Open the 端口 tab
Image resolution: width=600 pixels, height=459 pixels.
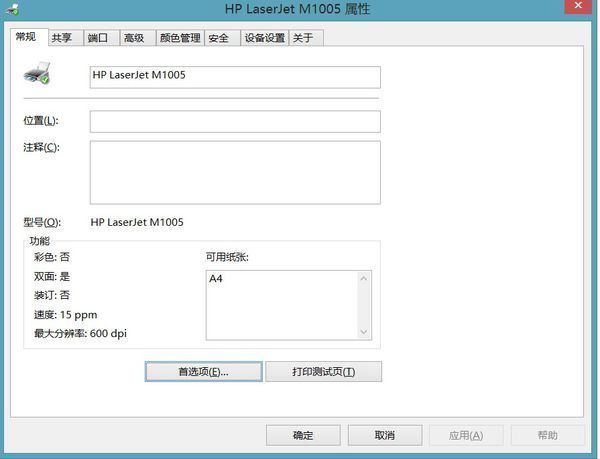pos(98,38)
